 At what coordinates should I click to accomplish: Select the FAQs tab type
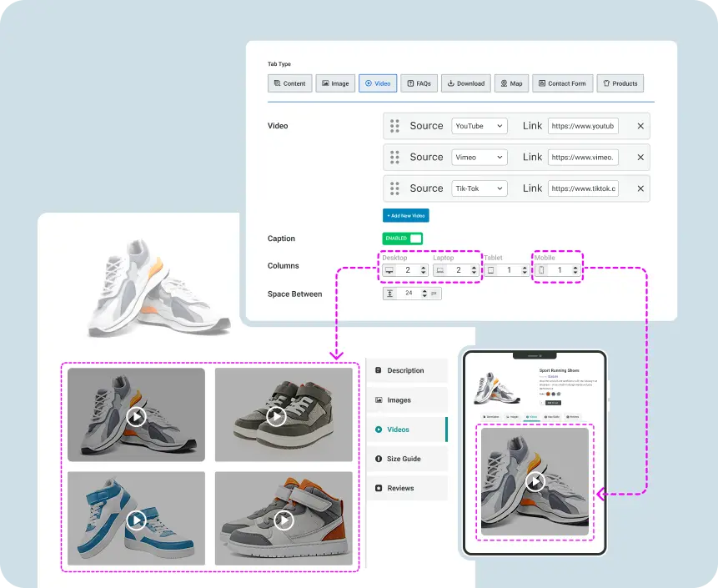pos(419,83)
